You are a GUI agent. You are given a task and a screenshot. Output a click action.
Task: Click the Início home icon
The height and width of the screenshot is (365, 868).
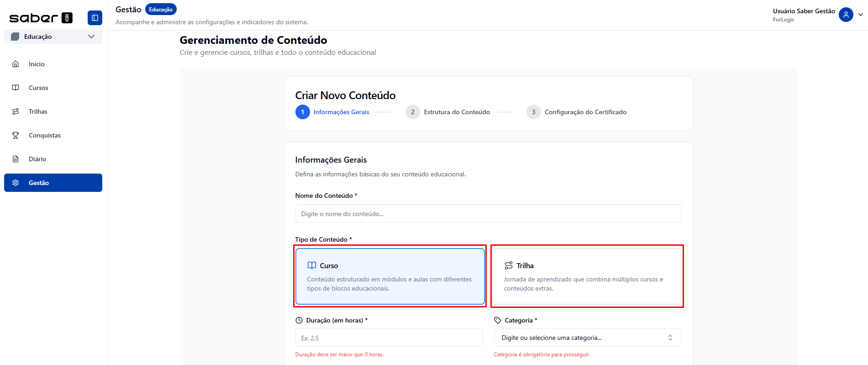pyautogui.click(x=16, y=64)
